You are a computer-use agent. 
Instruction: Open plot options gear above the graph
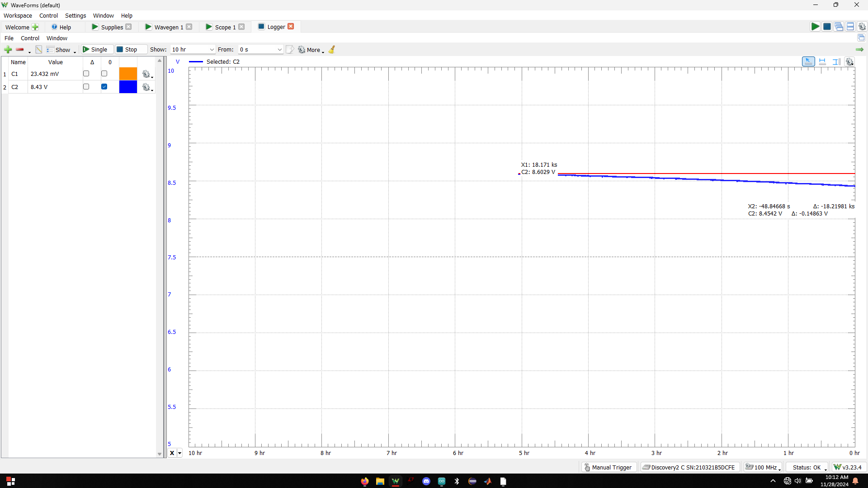pos(850,62)
